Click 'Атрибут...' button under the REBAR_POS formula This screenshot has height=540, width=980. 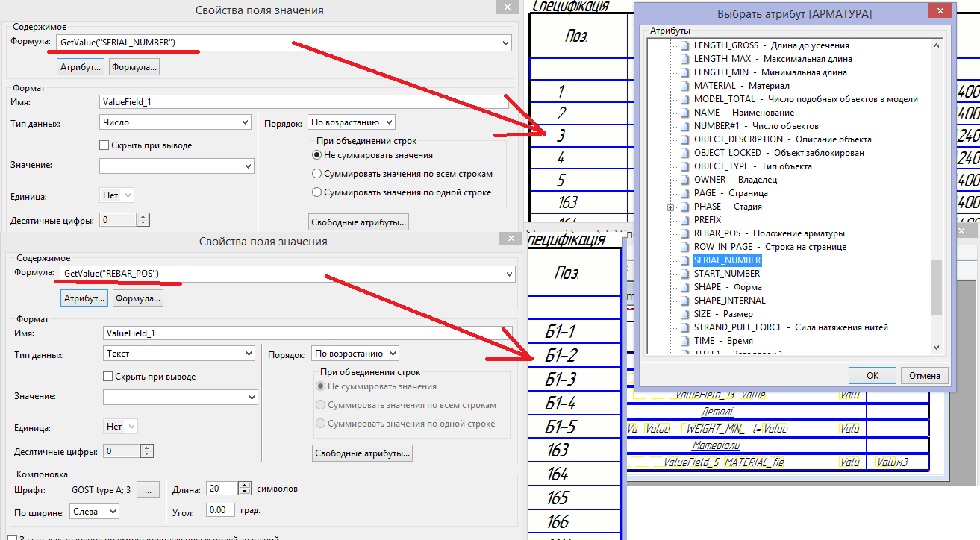pos(84,298)
